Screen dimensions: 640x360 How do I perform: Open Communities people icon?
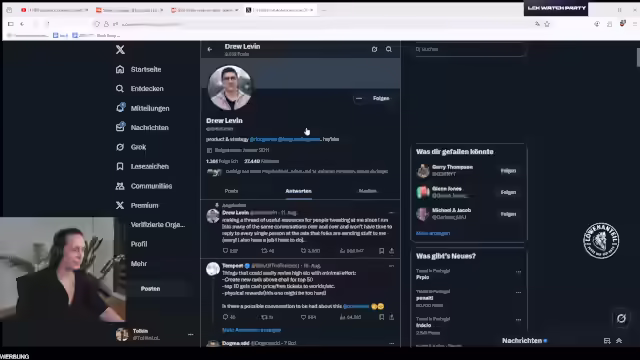pos(120,186)
